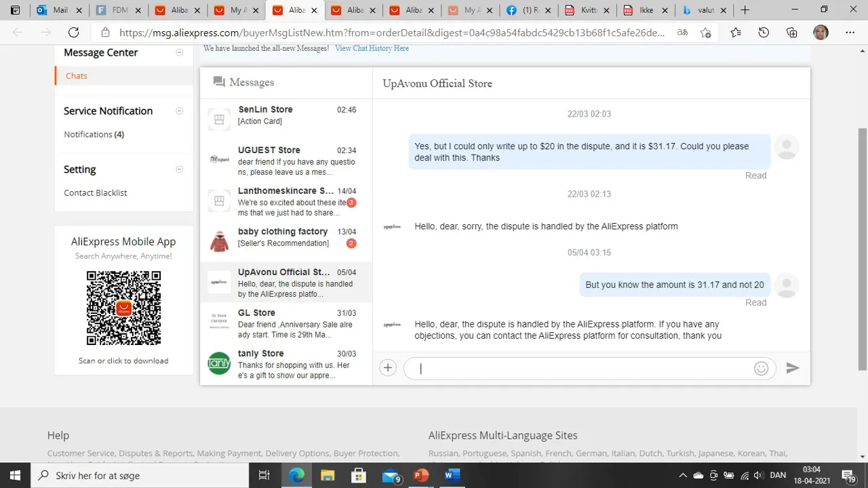Open File Explorer from the taskbar
The width and height of the screenshot is (868, 488).
[328, 475]
